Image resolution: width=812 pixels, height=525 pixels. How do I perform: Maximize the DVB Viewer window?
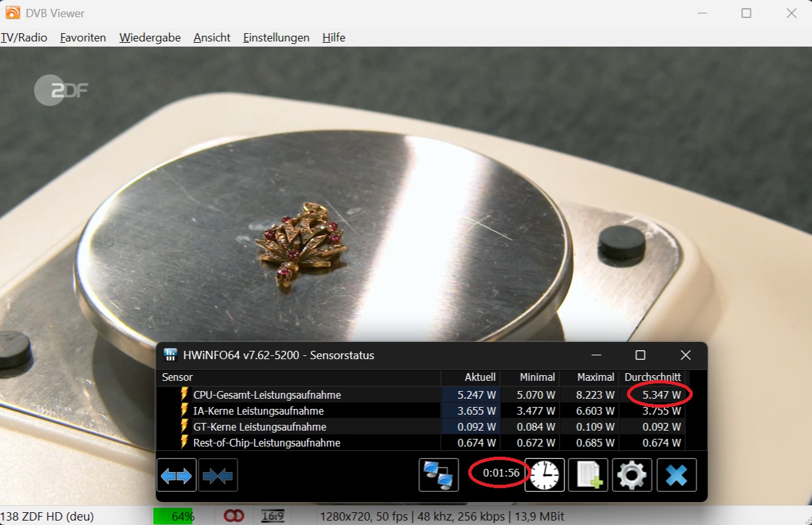pyautogui.click(x=746, y=13)
